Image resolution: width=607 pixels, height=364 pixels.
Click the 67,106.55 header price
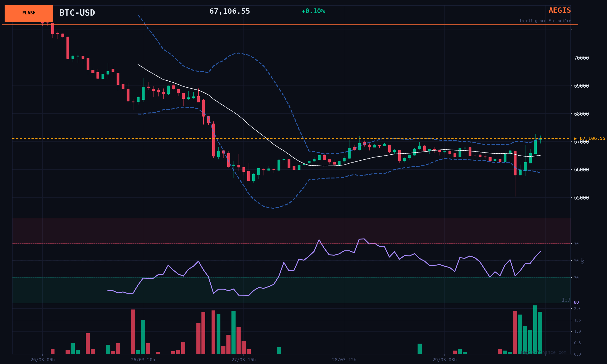(229, 11)
